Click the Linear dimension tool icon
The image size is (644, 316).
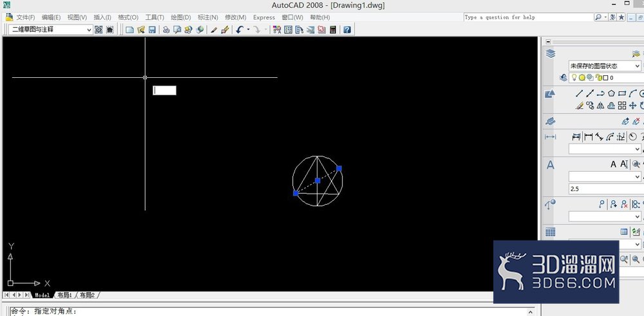589,136
